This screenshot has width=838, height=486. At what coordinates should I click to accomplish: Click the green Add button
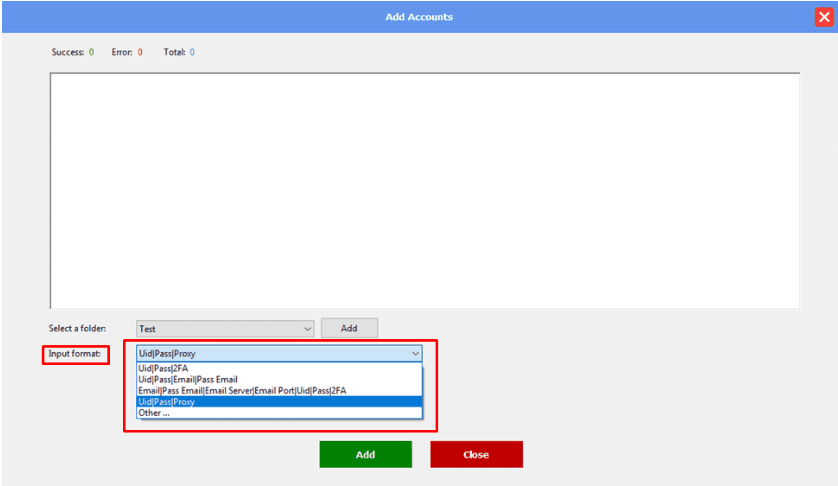366,454
